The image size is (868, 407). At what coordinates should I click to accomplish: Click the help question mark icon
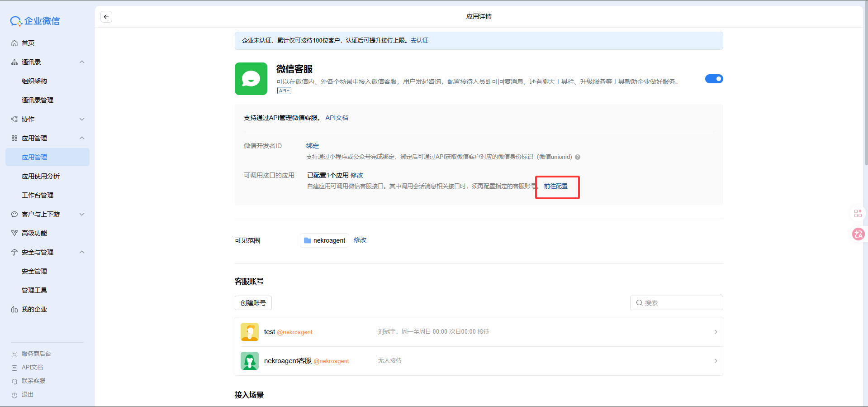click(578, 157)
